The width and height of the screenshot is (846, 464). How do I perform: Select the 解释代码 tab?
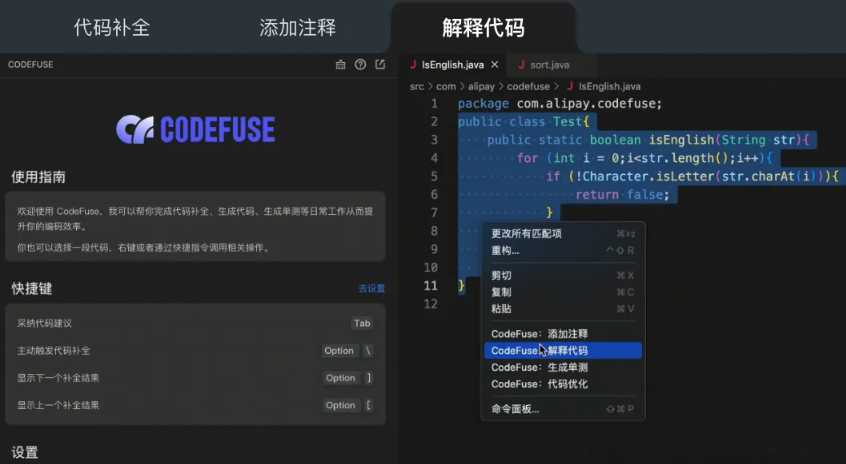(483, 28)
